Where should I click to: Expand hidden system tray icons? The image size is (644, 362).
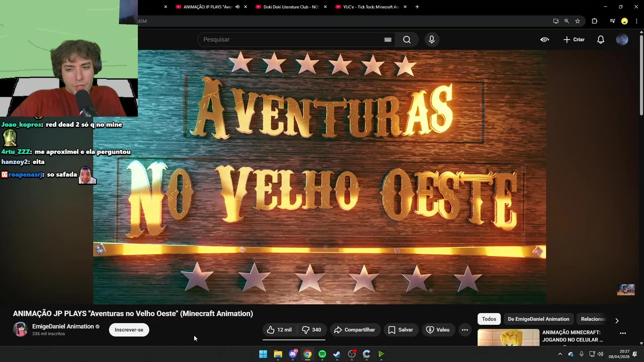tap(560, 354)
